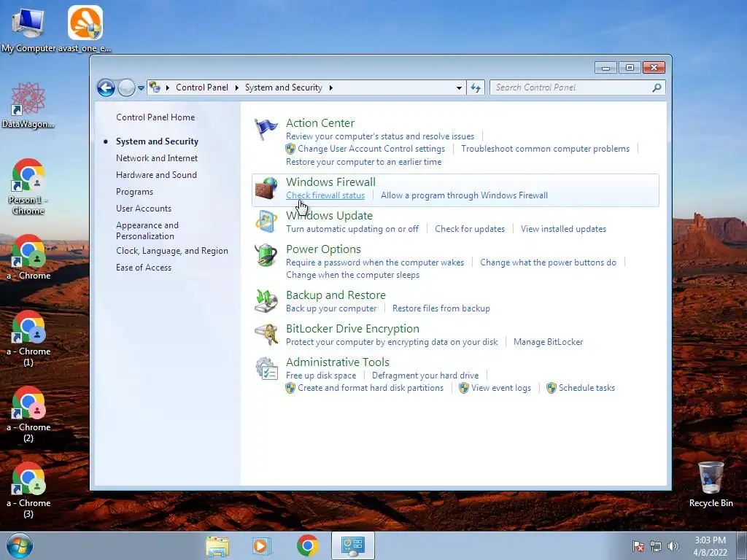This screenshot has width=747, height=560.
Task: Click the Control Panel taskbar button
Action: pyautogui.click(x=353, y=546)
